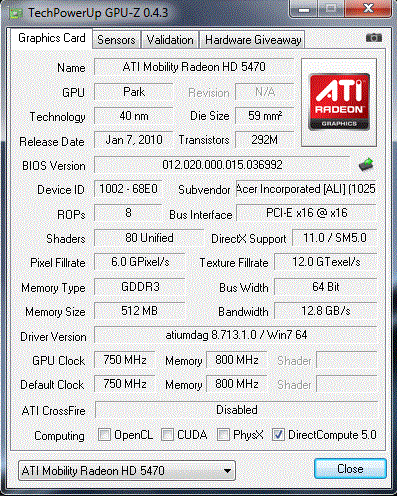The image size is (397, 496).
Task: Minimize the GPU-Z window
Action: (304, 9)
